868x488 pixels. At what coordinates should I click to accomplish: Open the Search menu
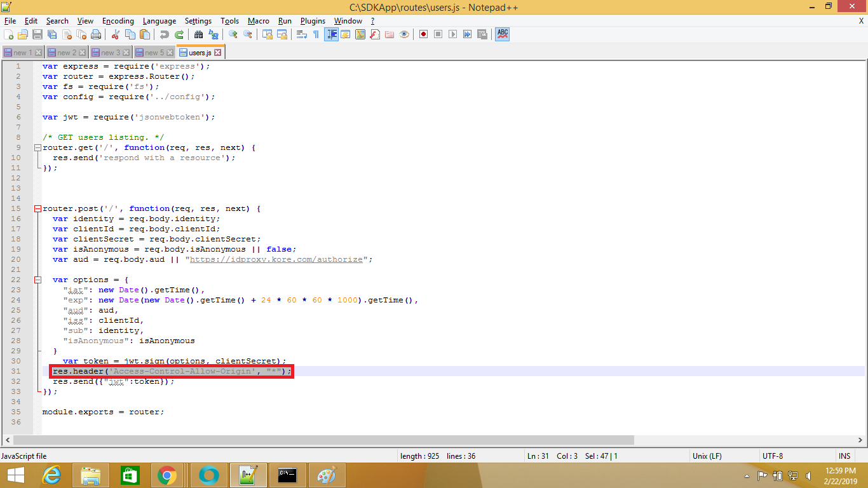(x=57, y=21)
